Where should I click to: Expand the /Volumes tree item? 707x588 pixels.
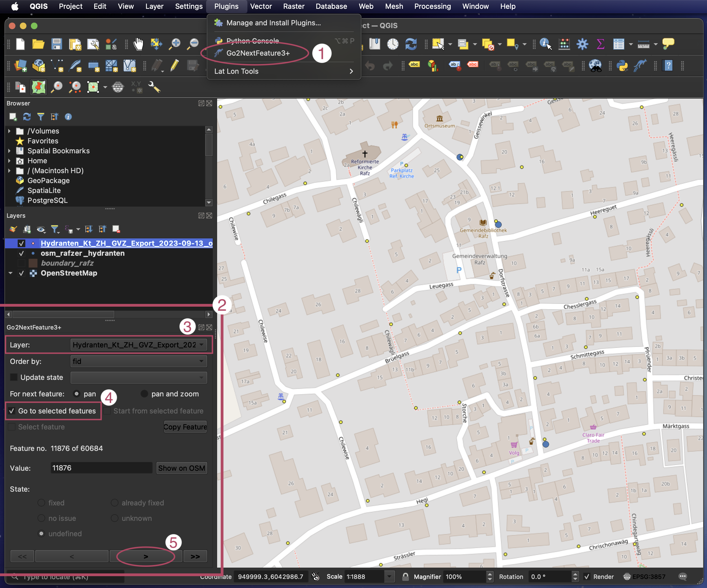click(9, 131)
